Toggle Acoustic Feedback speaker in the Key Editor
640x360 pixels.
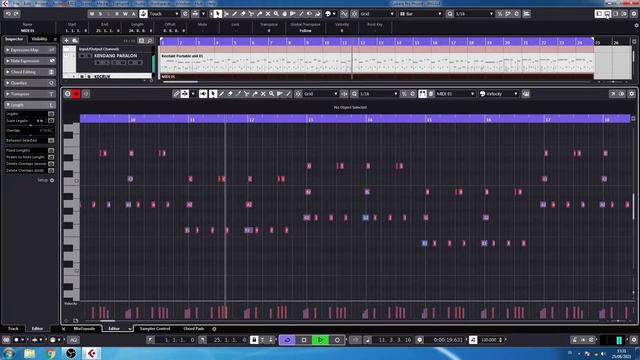tap(203, 94)
